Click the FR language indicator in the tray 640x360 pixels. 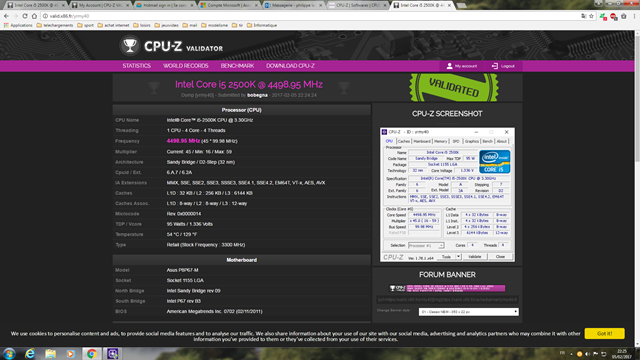[562, 353]
